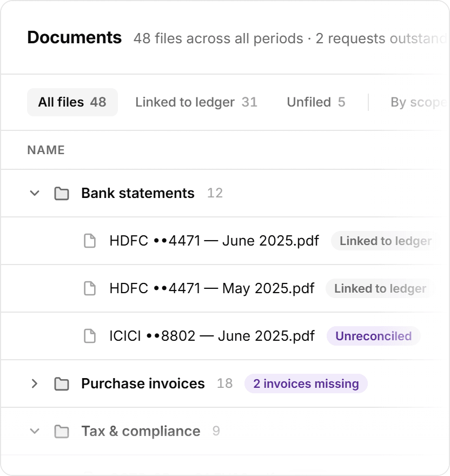Viewport: 450px width, 476px height.
Task: Click the Tax & compliance folder name
Action: (141, 431)
